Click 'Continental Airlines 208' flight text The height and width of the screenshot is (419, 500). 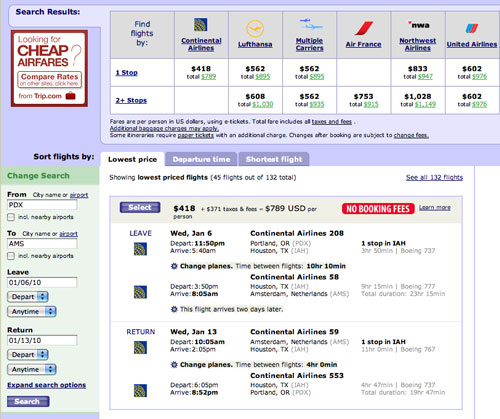coord(297,233)
